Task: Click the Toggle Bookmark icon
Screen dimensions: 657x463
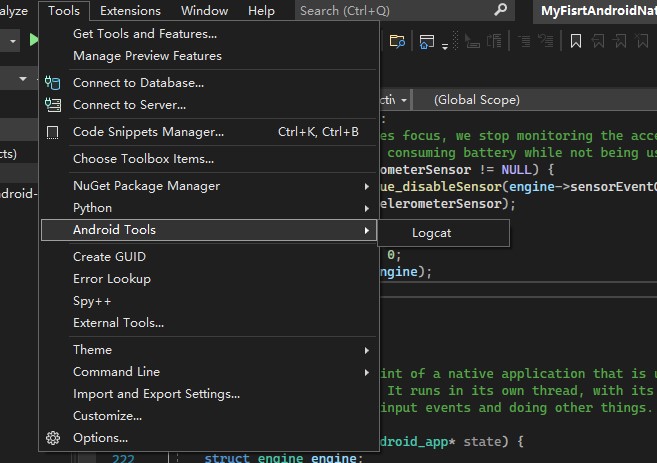Action: (x=576, y=41)
